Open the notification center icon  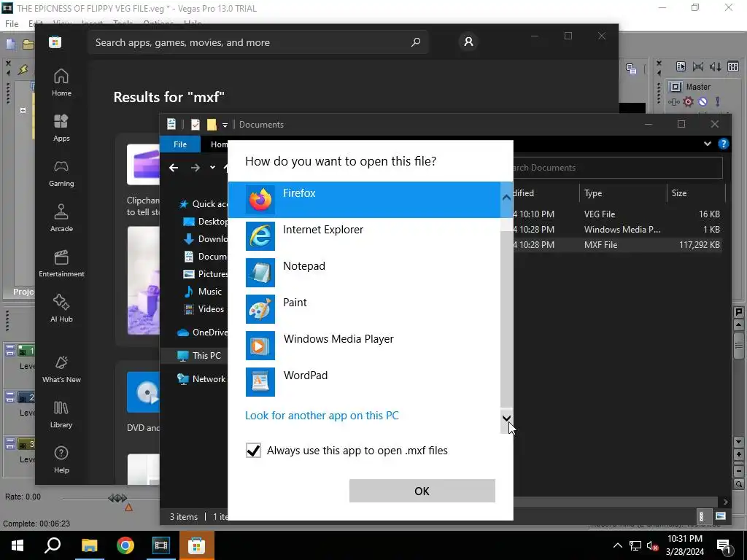pos(724,546)
